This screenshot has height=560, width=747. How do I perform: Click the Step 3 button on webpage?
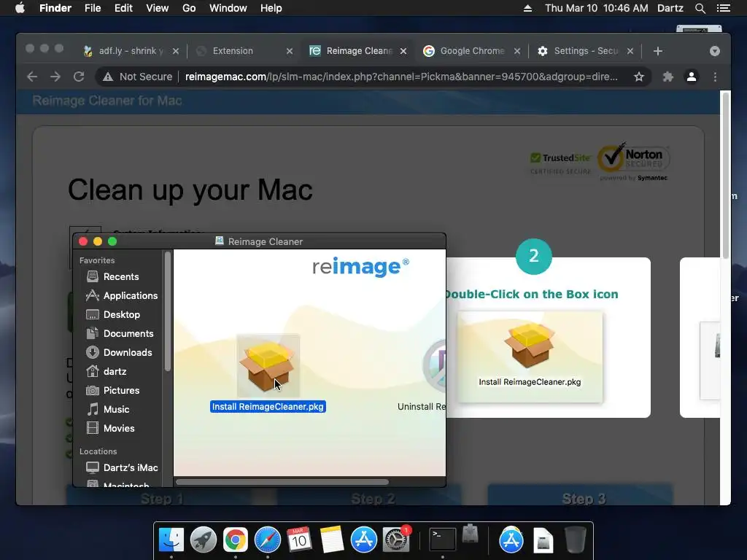click(x=580, y=494)
